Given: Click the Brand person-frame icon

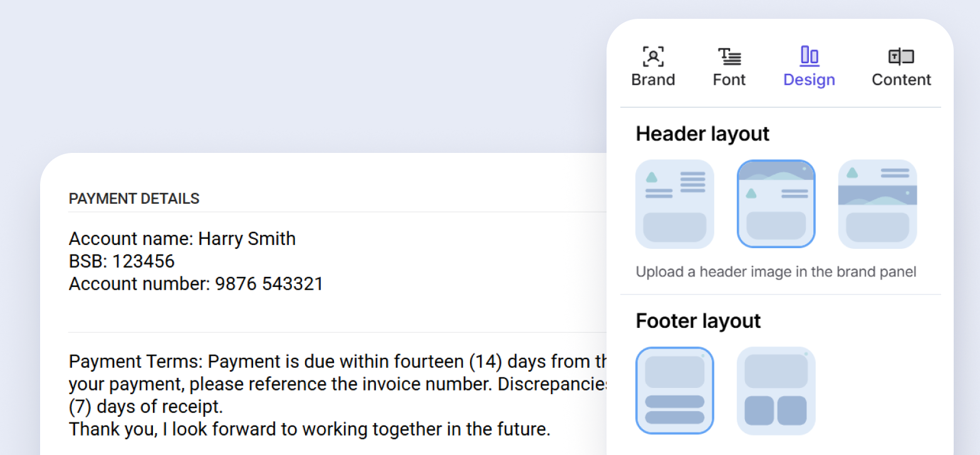Looking at the screenshot, I should [653, 56].
